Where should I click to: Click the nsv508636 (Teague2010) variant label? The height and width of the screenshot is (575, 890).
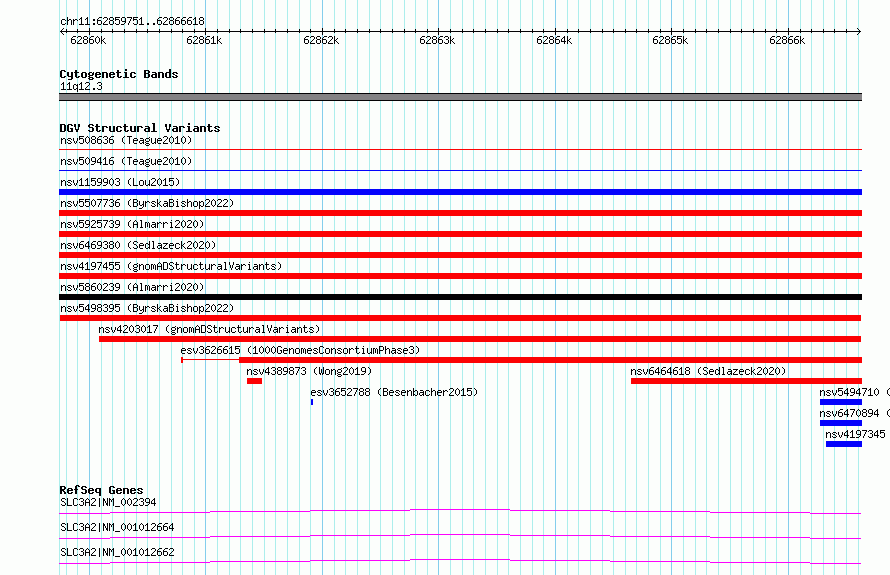(x=126, y=140)
